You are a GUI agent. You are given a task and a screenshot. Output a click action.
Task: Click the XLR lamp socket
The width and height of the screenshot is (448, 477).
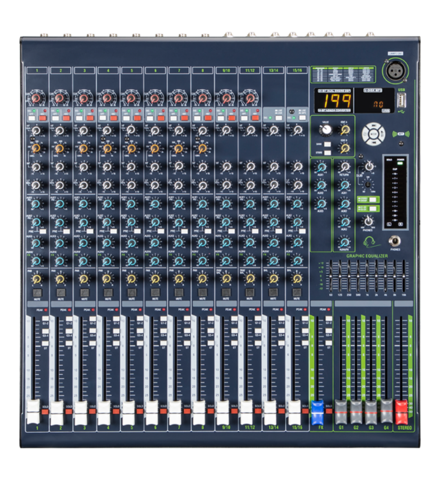coord(396,71)
